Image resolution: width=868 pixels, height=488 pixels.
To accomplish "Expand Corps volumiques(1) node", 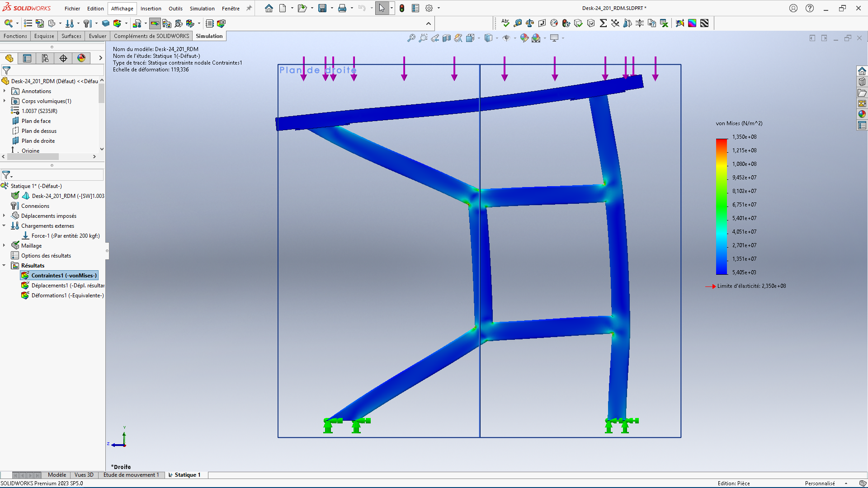I will coord(5,101).
